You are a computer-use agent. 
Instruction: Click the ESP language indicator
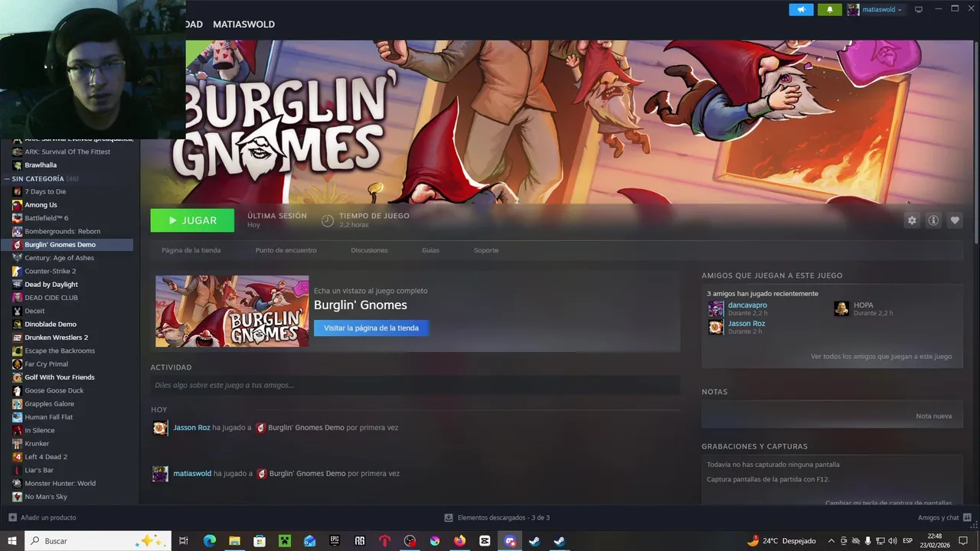(x=908, y=541)
